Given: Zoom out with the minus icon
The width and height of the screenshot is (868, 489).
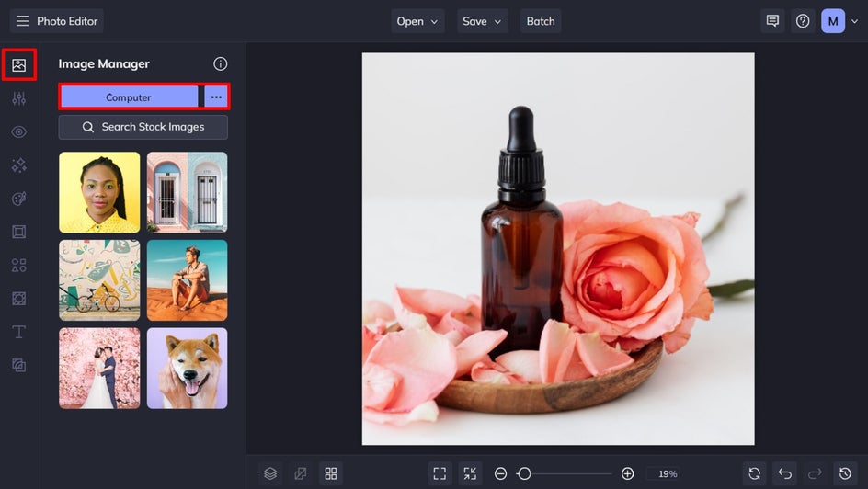Looking at the screenshot, I should pyautogui.click(x=500, y=473).
